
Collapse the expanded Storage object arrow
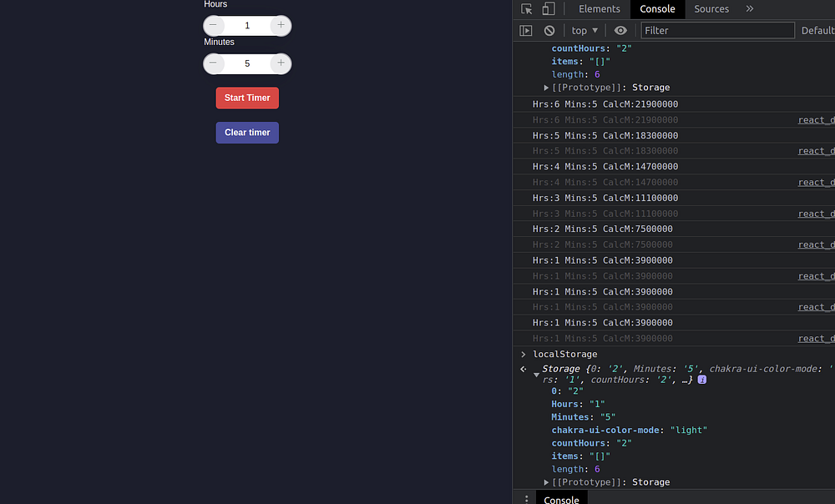point(536,375)
